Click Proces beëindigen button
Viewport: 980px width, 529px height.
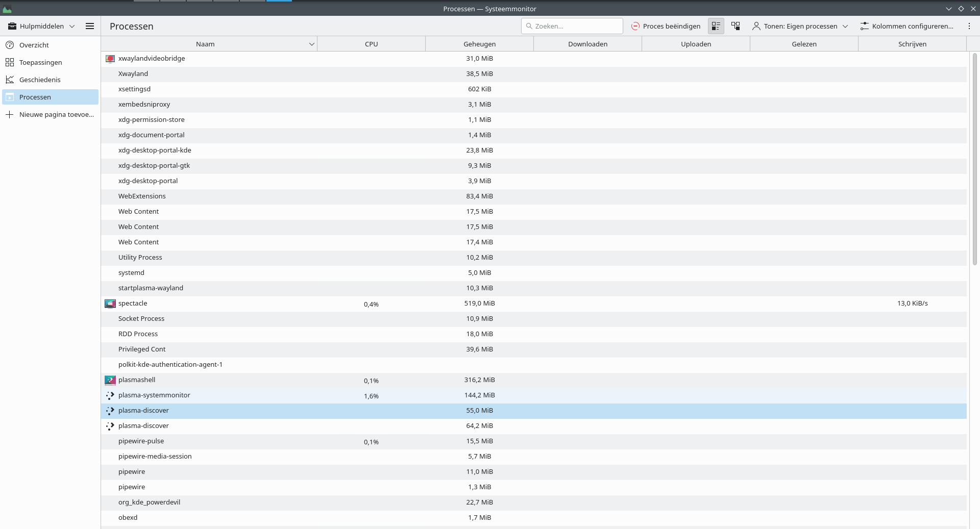pos(666,26)
